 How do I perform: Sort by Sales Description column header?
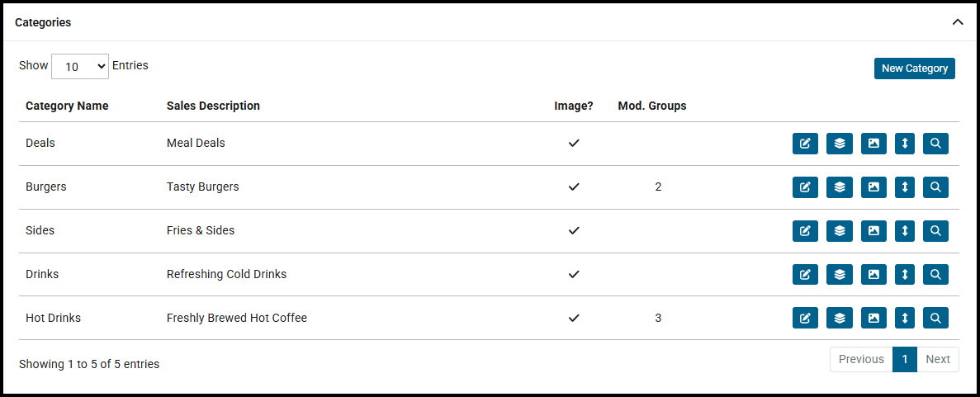[213, 106]
